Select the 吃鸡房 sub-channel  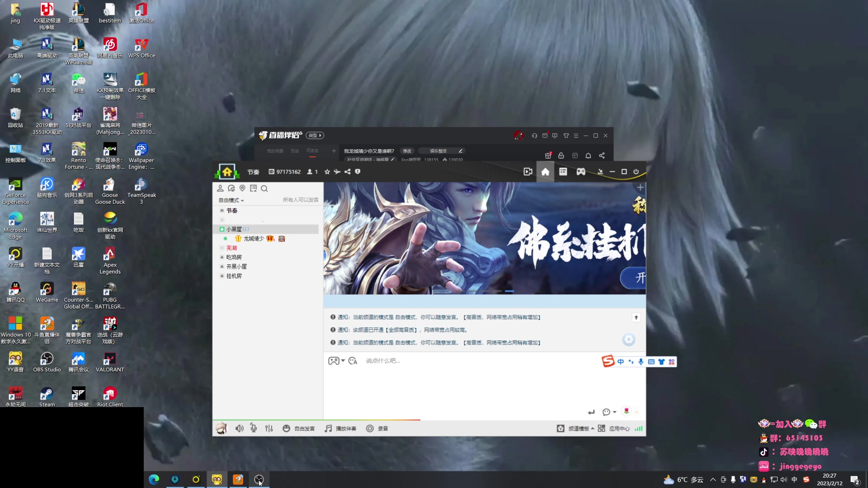click(x=234, y=257)
